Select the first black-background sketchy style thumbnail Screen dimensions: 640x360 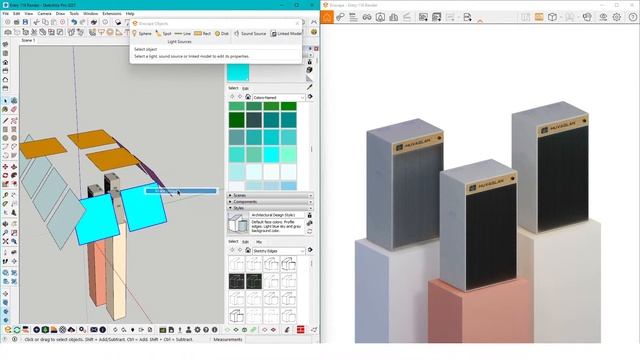point(236,281)
